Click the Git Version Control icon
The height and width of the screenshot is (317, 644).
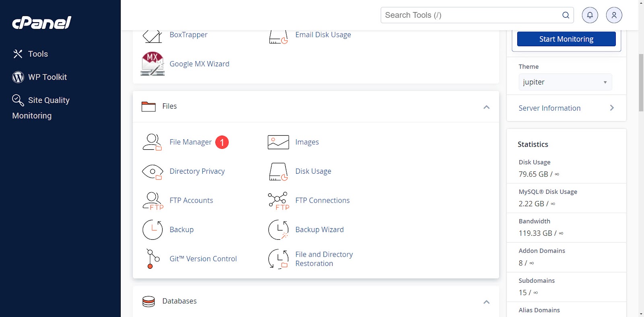click(153, 259)
